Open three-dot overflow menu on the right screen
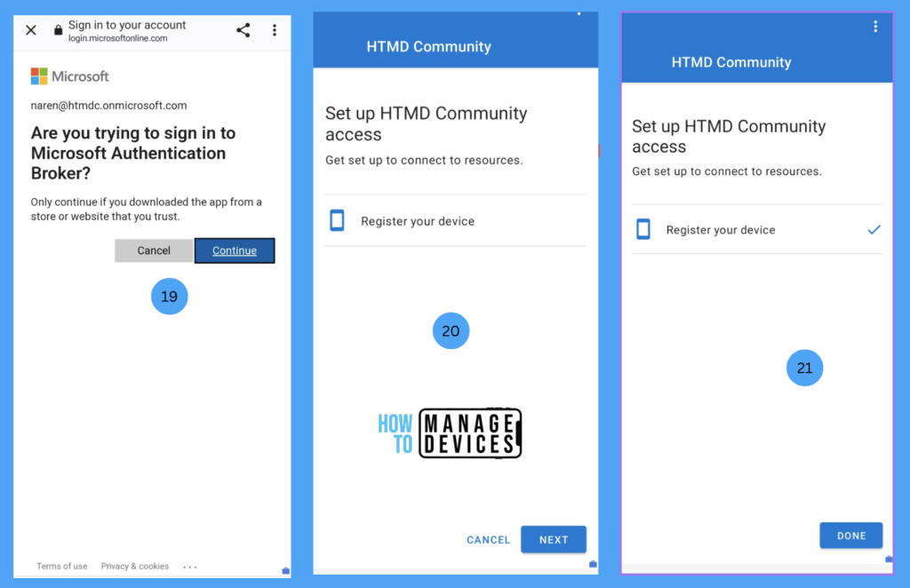This screenshot has height=588, width=910. [875, 27]
